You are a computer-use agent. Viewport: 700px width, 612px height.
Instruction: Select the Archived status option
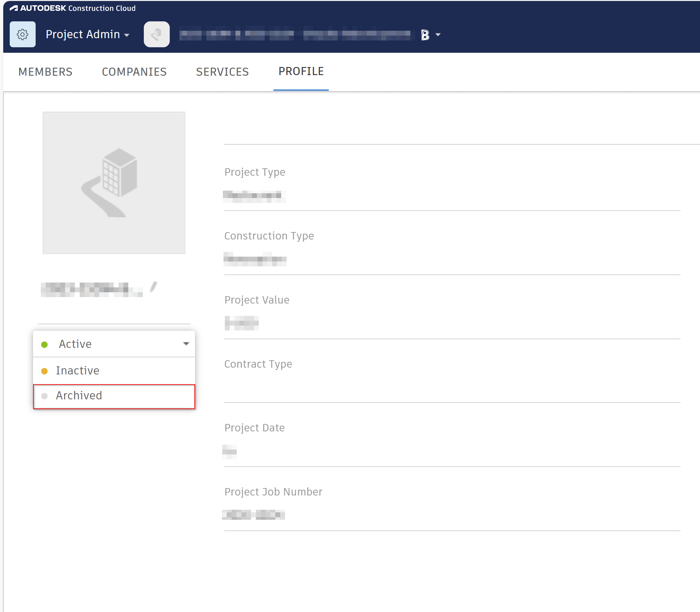pyautogui.click(x=79, y=395)
